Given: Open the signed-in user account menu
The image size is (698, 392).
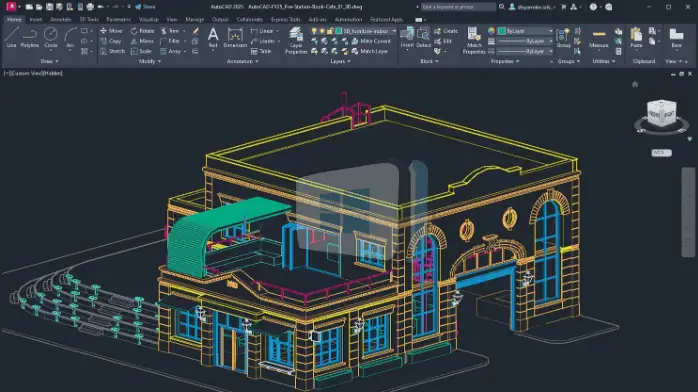Looking at the screenshot, I should pyautogui.click(x=532, y=7).
